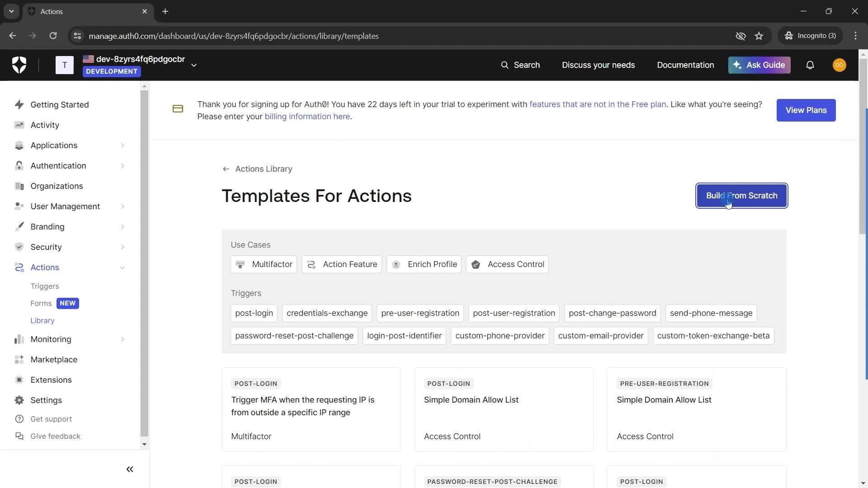Expand the tenant switcher chevron
Screen dimensions: 868x488
coord(194,65)
